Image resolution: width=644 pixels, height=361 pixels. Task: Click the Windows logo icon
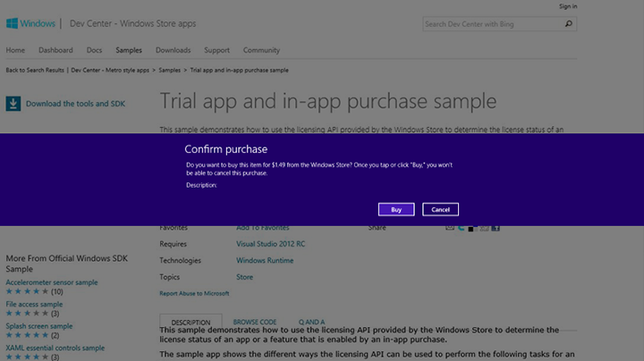12,23
